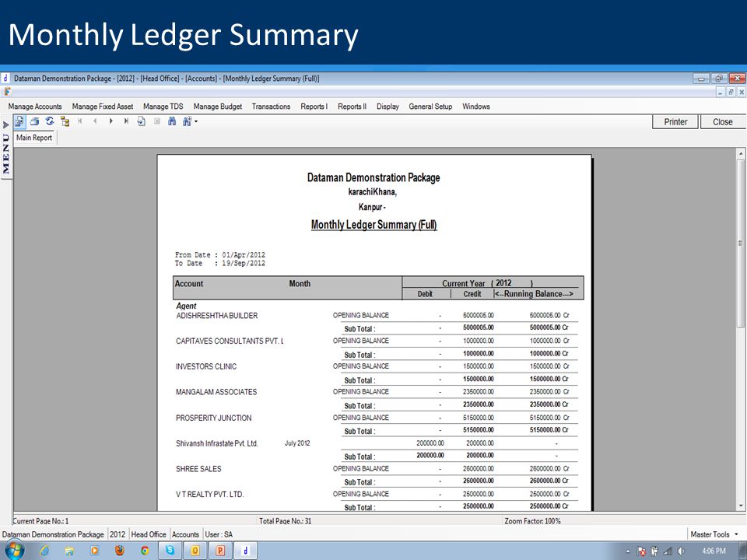Click the report vertical scrollbar thumb
This screenshot has width=747, height=560.
point(740,243)
